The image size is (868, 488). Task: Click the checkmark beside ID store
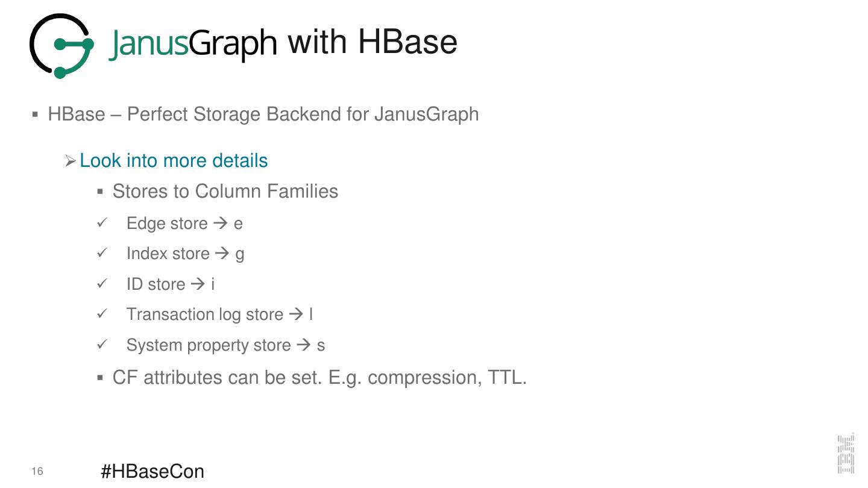point(102,284)
